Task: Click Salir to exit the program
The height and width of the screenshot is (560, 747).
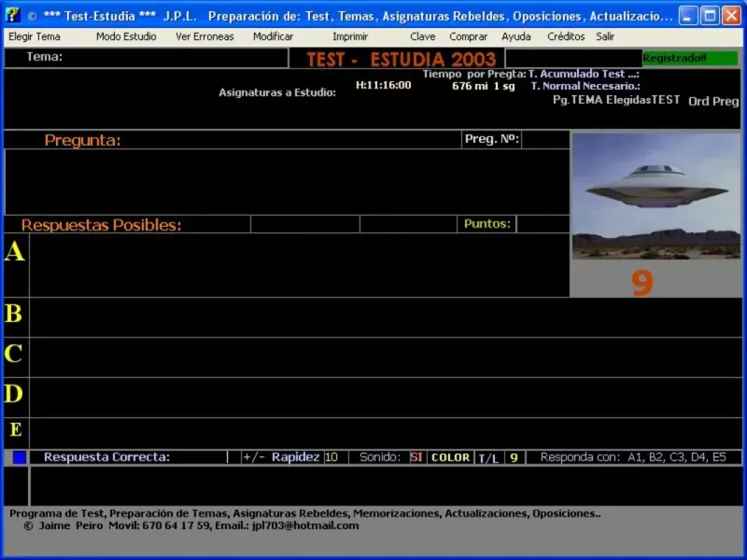Action: coord(605,36)
